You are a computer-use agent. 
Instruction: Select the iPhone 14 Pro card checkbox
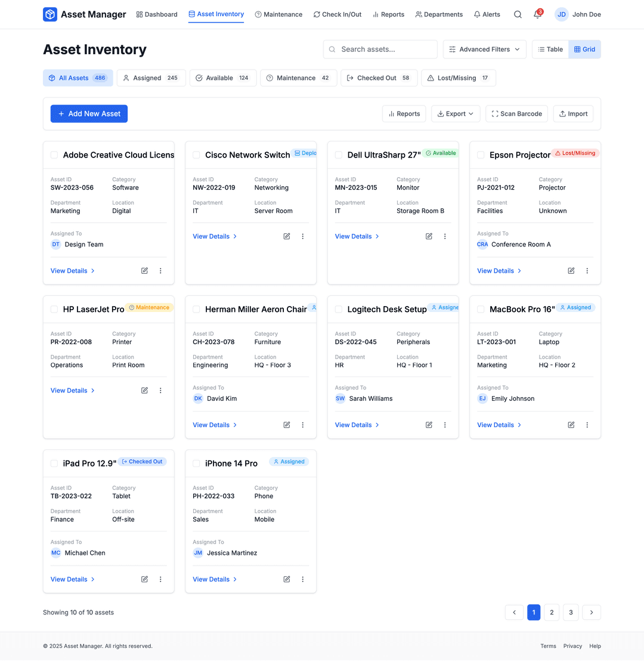[x=196, y=462]
